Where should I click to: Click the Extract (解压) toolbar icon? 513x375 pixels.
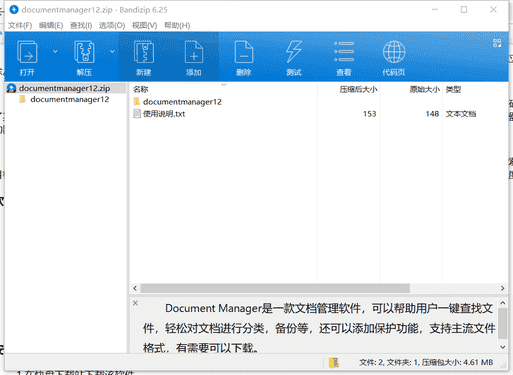(x=84, y=52)
